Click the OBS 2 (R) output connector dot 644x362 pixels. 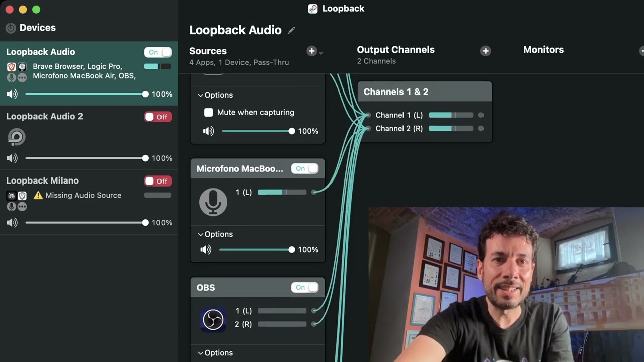[314, 324]
